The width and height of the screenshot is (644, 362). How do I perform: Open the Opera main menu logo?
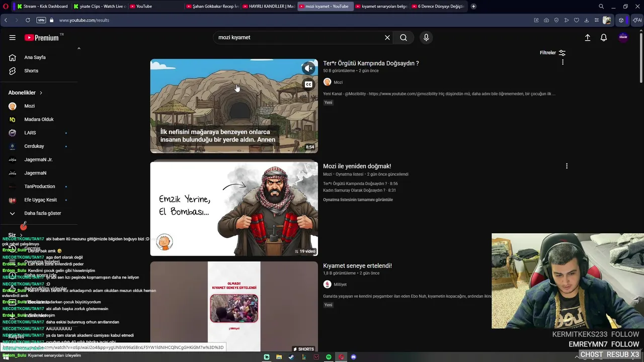tap(6, 7)
